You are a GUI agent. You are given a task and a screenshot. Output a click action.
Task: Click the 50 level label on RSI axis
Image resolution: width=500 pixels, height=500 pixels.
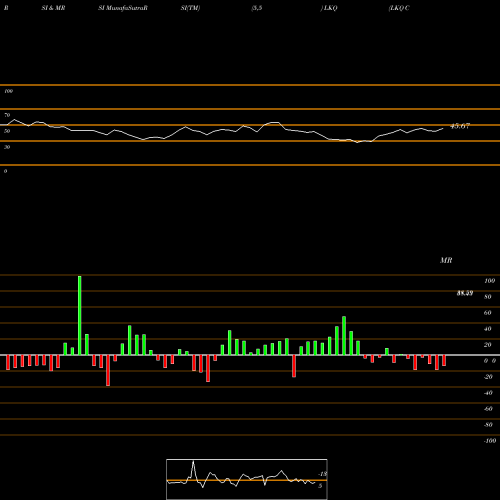[7, 131]
